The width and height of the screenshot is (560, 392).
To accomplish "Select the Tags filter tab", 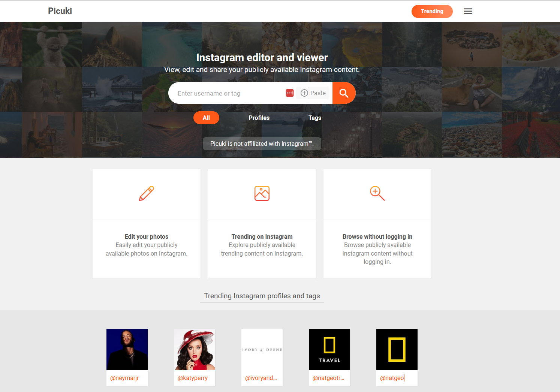I will pyautogui.click(x=315, y=118).
